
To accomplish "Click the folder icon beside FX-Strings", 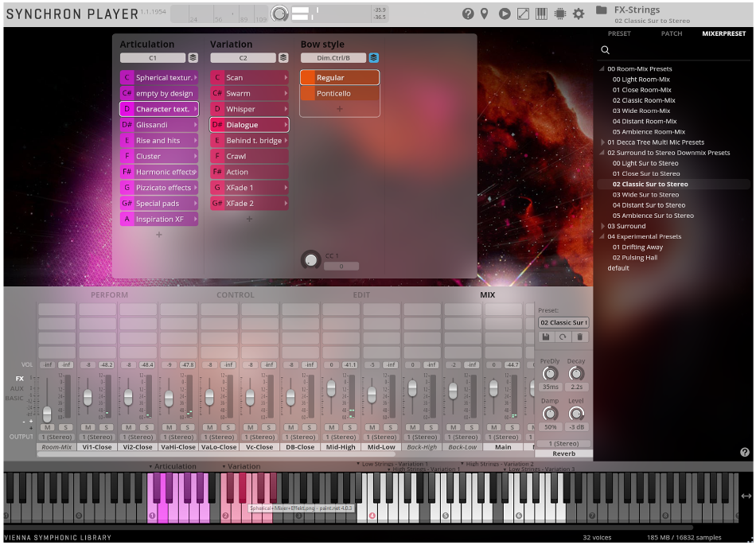I will 602,10.
